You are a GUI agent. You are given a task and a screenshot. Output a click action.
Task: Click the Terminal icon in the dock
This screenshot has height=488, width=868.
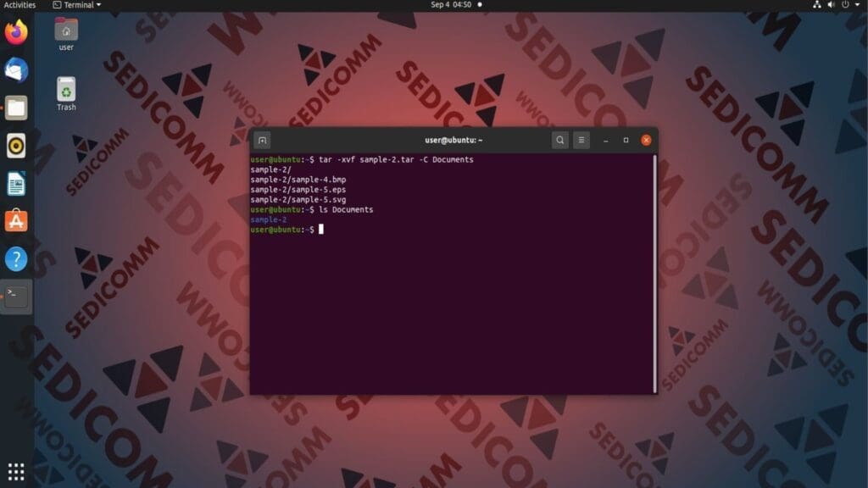pyautogui.click(x=16, y=297)
